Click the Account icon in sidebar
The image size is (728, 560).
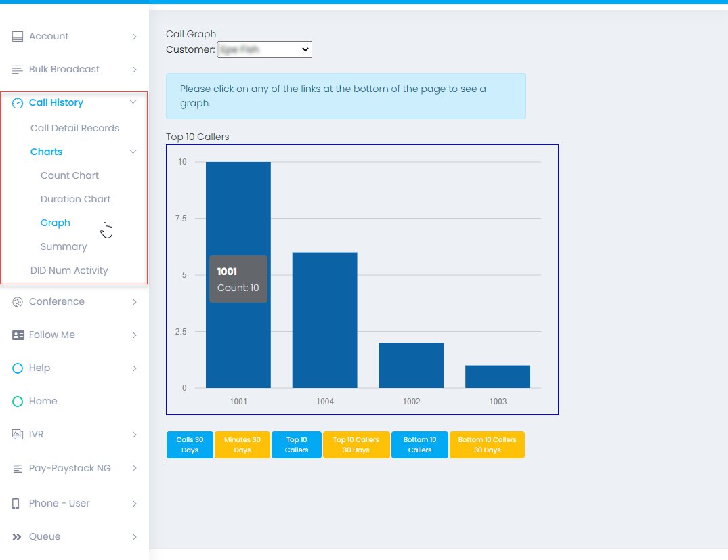[17, 36]
